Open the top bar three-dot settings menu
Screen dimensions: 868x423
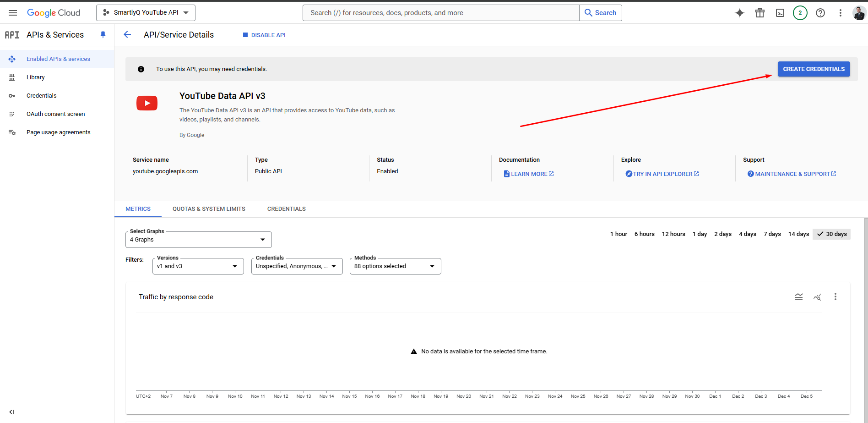[841, 13]
